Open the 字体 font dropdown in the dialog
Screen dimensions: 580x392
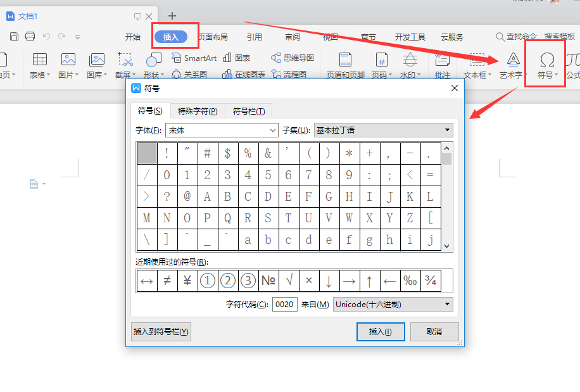click(x=274, y=130)
